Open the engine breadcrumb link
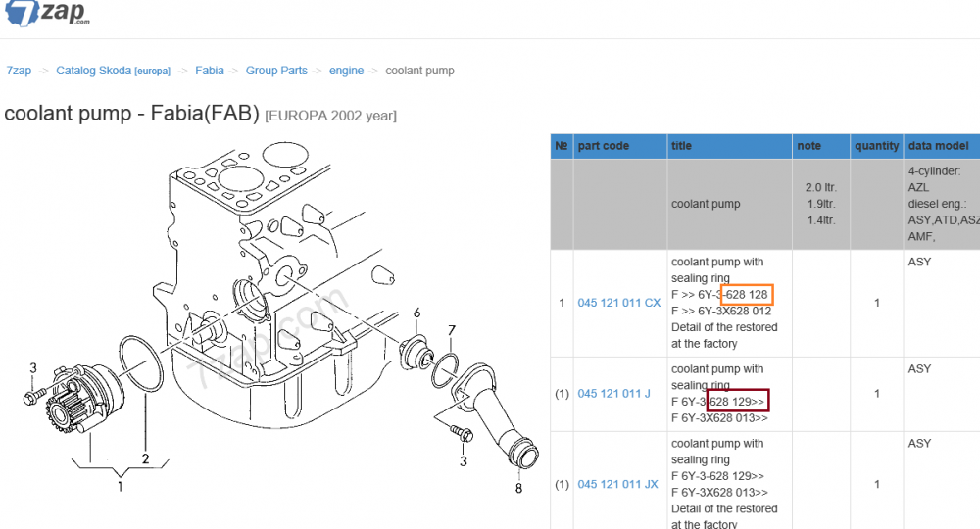The image size is (980, 529). point(346,71)
